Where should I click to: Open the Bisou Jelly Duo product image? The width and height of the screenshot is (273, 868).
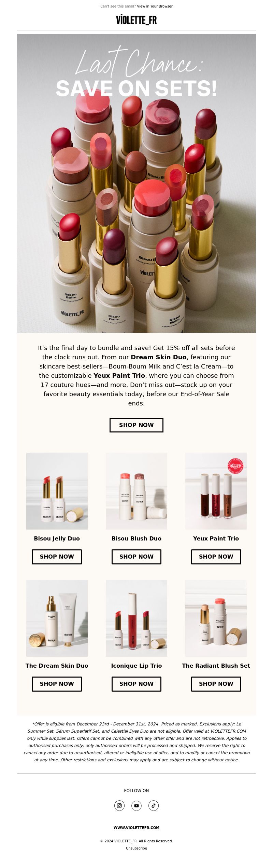(x=57, y=491)
